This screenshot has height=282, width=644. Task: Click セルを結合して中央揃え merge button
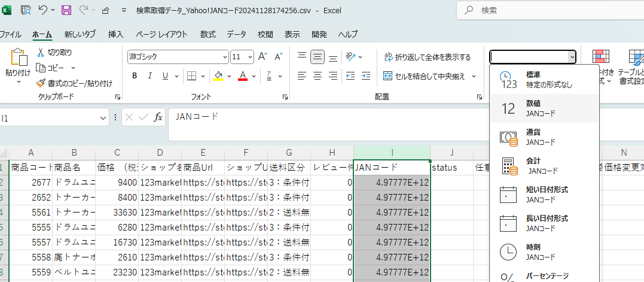tap(425, 76)
